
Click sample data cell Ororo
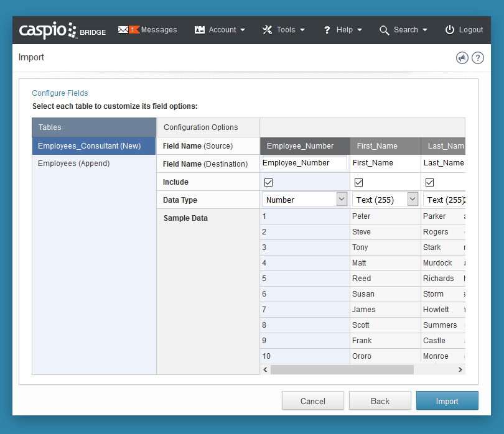(385, 356)
